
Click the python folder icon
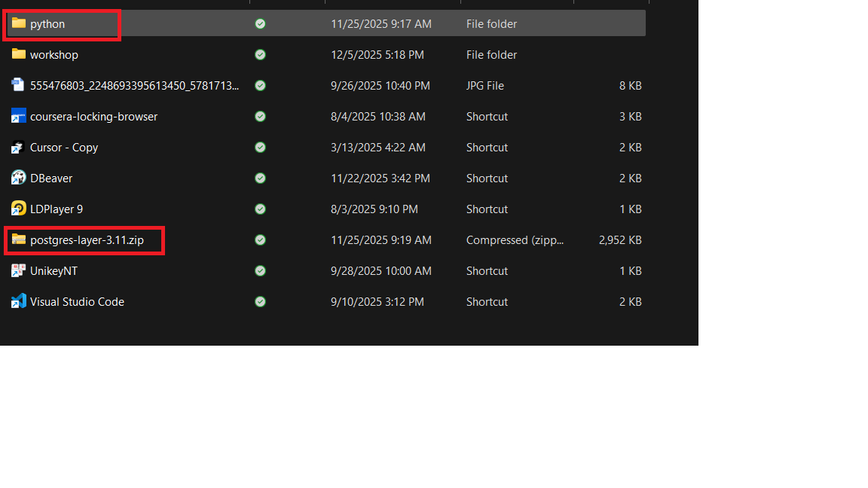[19, 23]
